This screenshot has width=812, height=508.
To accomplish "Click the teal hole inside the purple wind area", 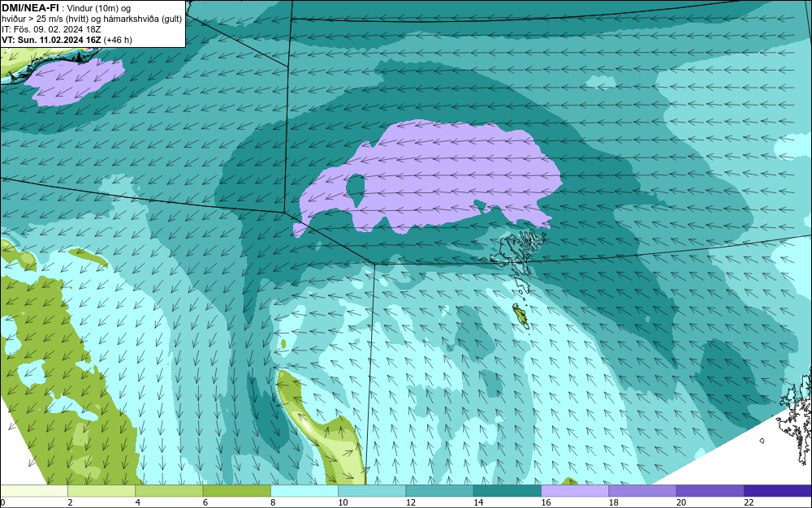I will 356,190.
